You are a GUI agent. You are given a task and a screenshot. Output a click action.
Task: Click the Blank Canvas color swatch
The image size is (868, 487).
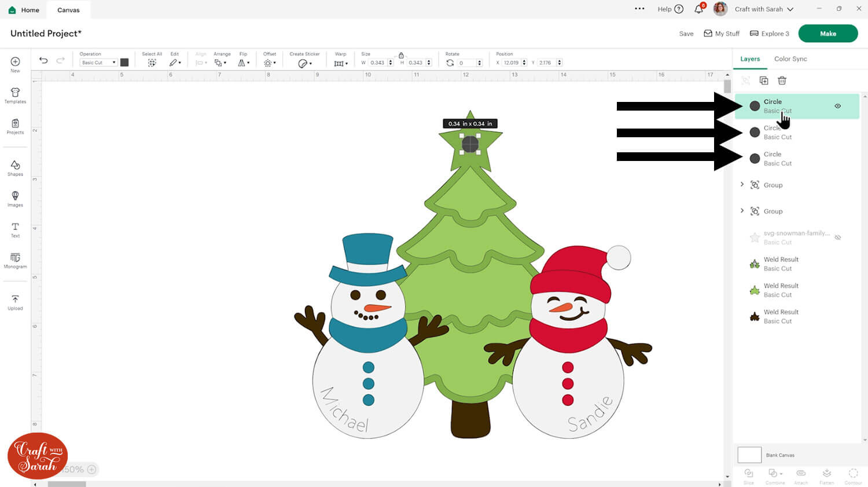tap(749, 455)
